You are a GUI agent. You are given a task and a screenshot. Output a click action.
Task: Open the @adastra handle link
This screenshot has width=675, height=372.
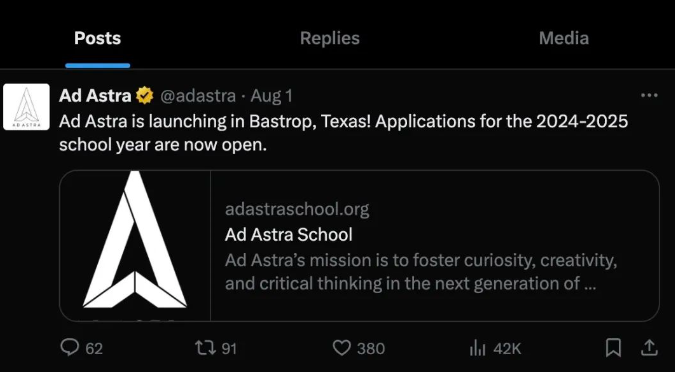click(198, 96)
